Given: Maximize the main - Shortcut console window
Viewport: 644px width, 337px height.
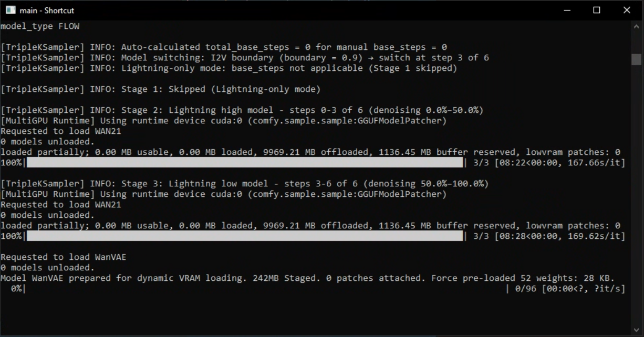Looking at the screenshot, I should [x=597, y=10].
